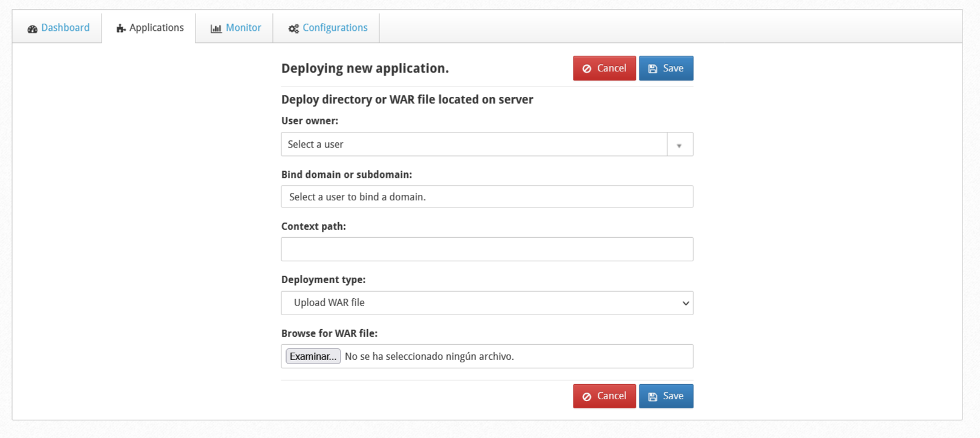
Task: Click the 'Deploy directory or WAR file located on server' heading
Action: (407, 100)
